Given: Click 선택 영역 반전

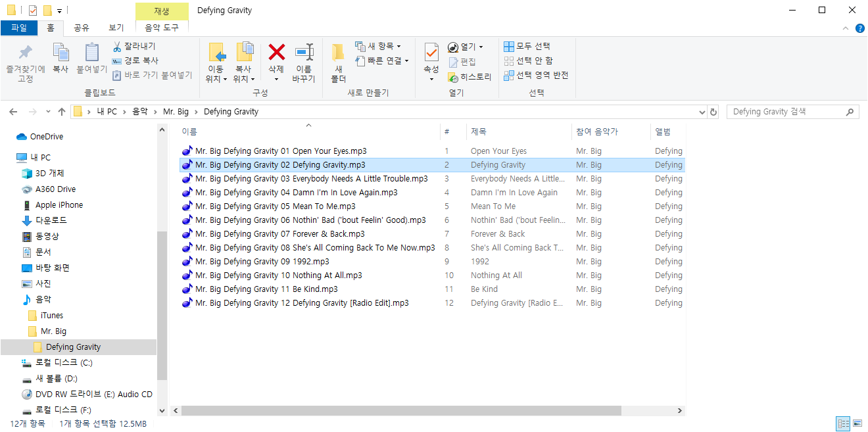Looking at the screenshot, I should click(x=536, y=75).
